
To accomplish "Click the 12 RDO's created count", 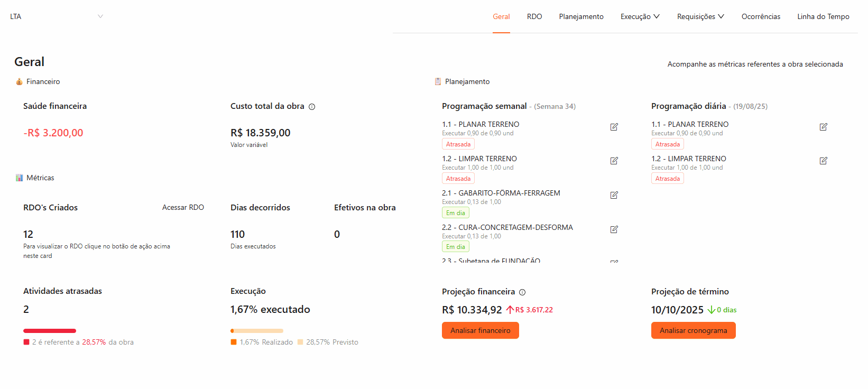I will click(28, 234).
